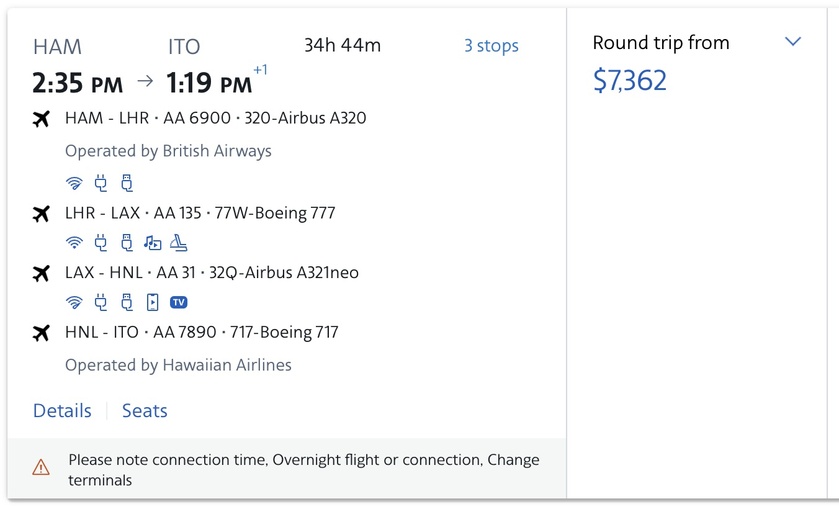Click the power outlet icon under AA 6900
Screen dimensions: 839x509
100,183
